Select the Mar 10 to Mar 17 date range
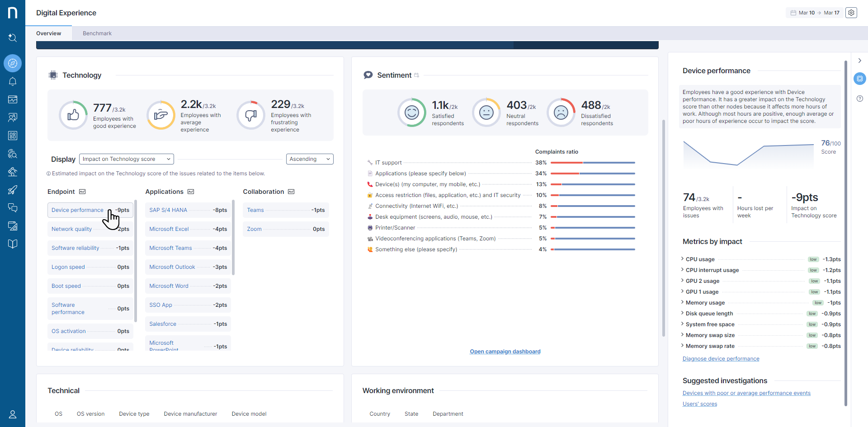 (815, 13)
